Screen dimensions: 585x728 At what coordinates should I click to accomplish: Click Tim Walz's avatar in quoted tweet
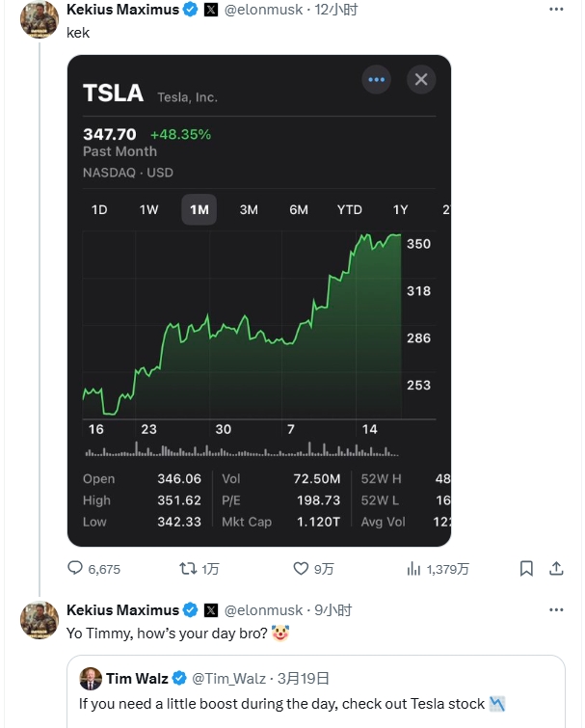(x=91, y=678)
